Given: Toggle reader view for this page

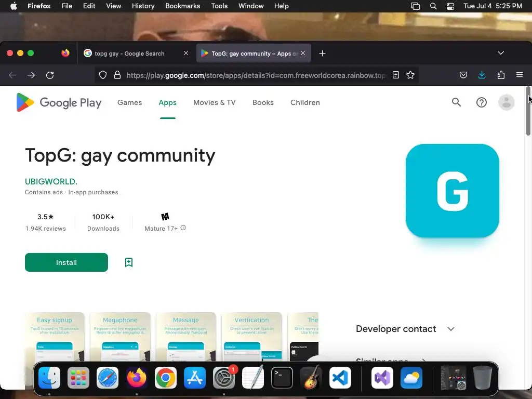Looking at the screenshot, I should click(395, 75).
